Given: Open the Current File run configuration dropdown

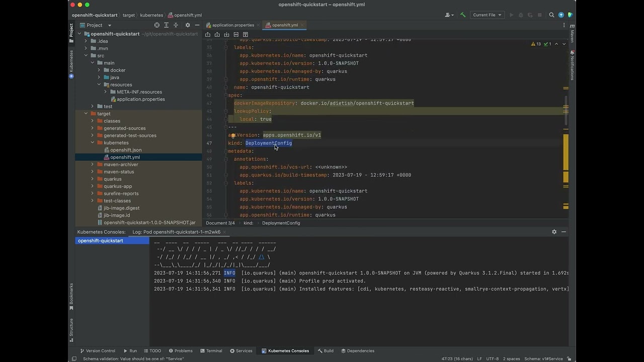Looking at the screenshot, I should click(488, 15).
